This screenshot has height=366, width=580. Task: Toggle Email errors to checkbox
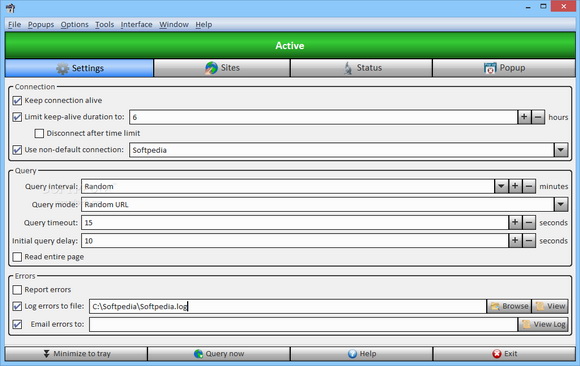point(17,325)
